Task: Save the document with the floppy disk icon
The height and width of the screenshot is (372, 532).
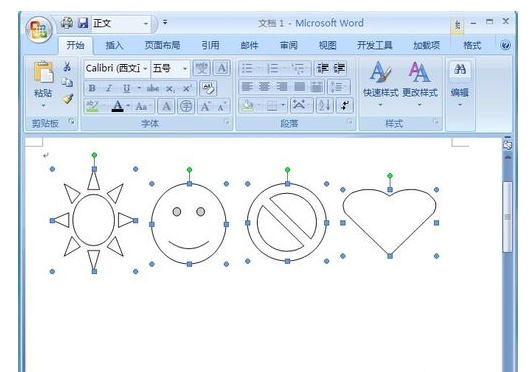Action: point(82,23)
